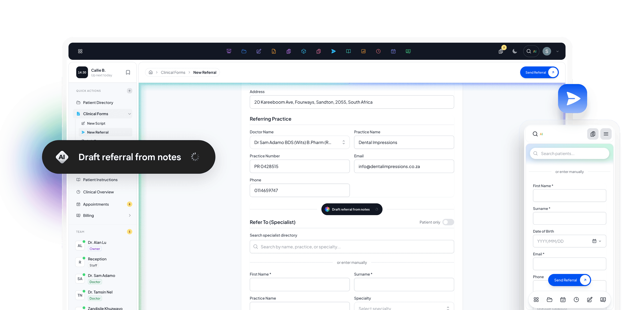Open the Doctor Name dropdown
This screenshot has height=310, width=644.
(x=299, y=142)
